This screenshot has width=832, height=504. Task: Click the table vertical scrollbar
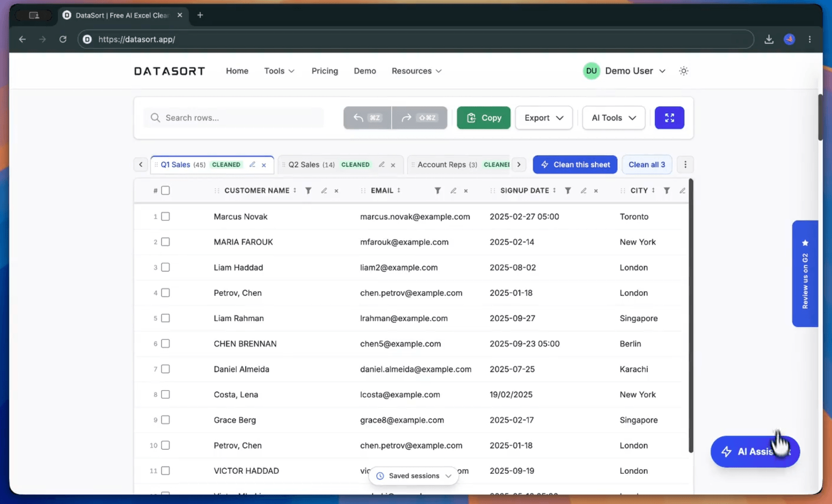690,316
